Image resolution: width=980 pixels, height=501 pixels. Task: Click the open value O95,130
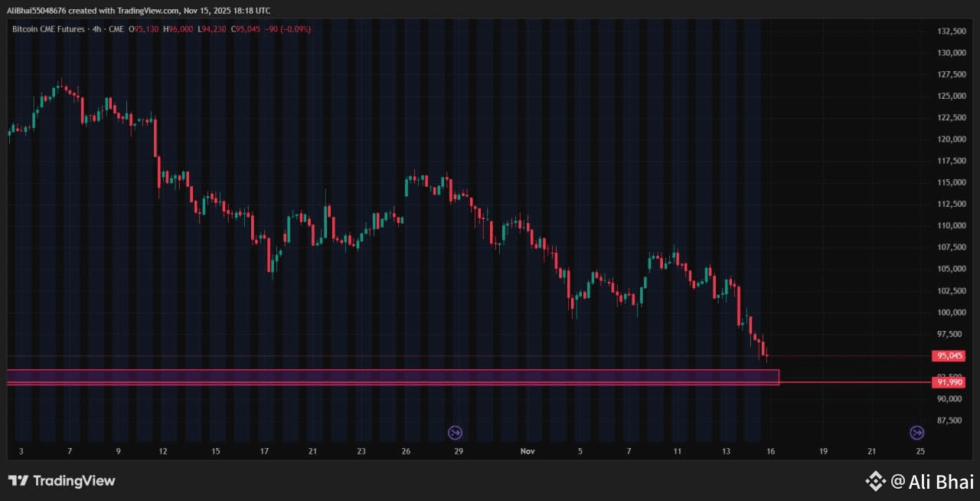143,29
